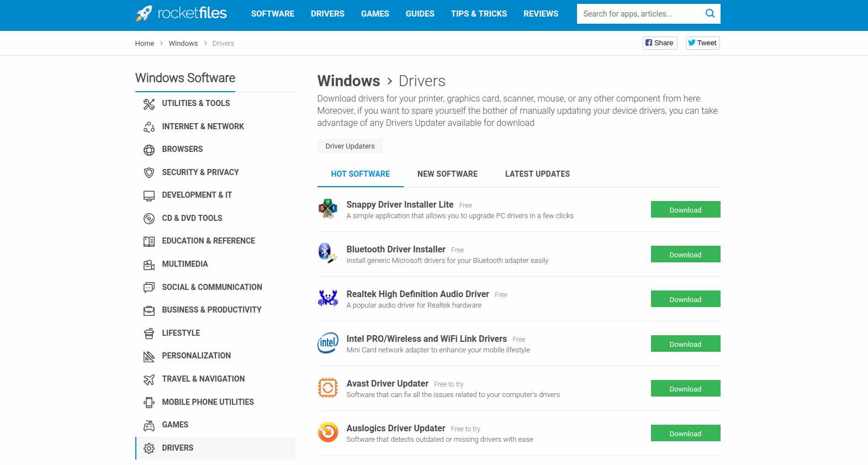Open Bluetooth Driver Installer title link
This screenshot has height=465, width=868.
(396, 250)
